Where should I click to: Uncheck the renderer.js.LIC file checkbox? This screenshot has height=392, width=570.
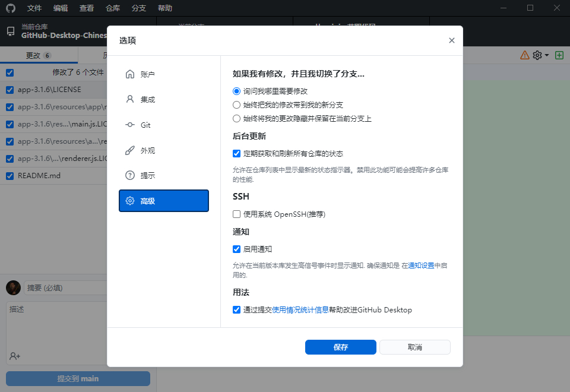tap(10, 159)
